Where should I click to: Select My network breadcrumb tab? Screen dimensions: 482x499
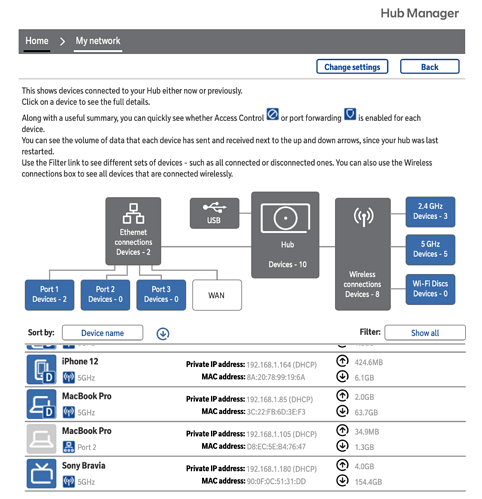[x=98, y=41]
